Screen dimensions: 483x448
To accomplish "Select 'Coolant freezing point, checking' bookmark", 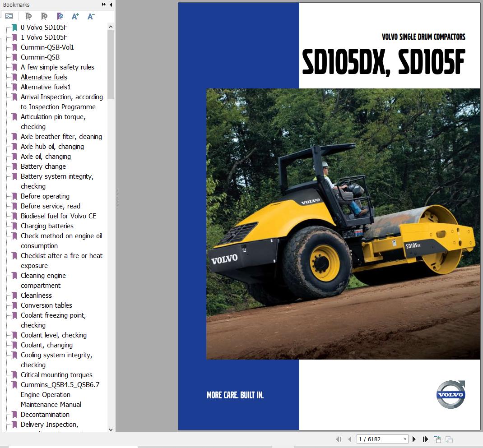I will click(53, 320).
